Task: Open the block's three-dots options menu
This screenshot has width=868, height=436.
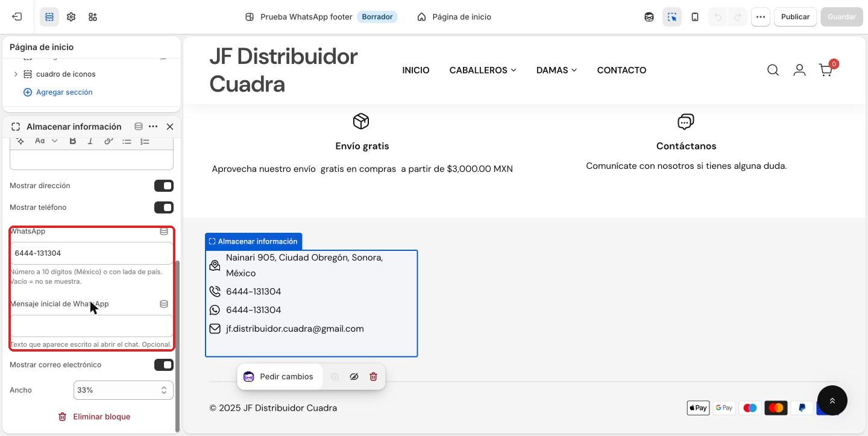Action: [x=153, y=127]
